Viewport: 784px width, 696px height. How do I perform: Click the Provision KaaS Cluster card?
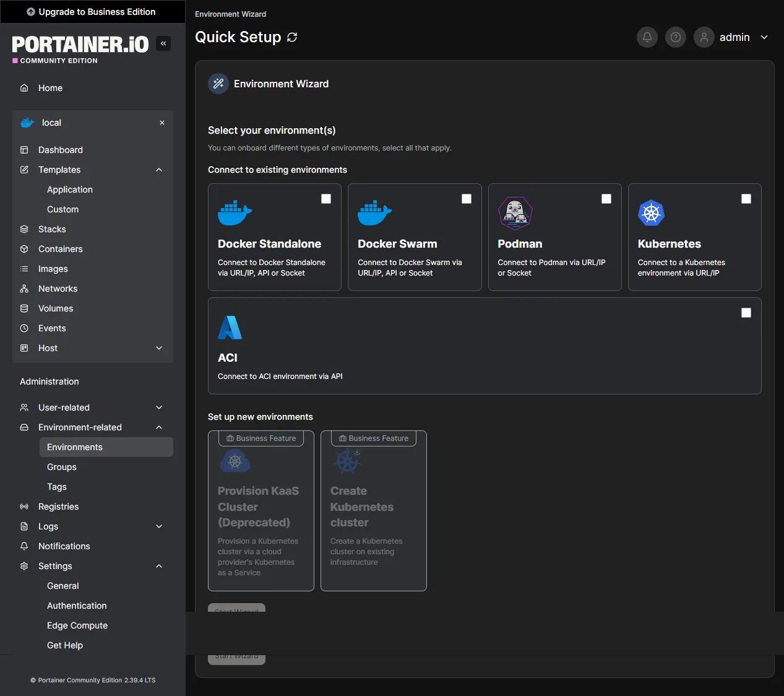261,511
